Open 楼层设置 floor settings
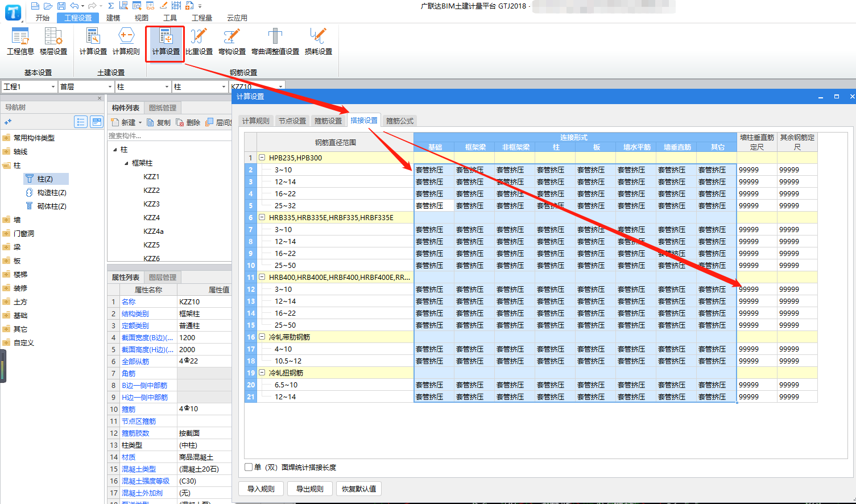This screenshot has height=504, width=856. tap(53, 42)
